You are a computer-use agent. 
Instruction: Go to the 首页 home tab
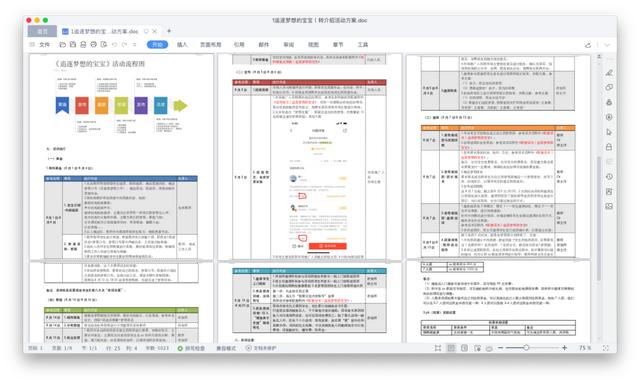click(x=42, y=31)
